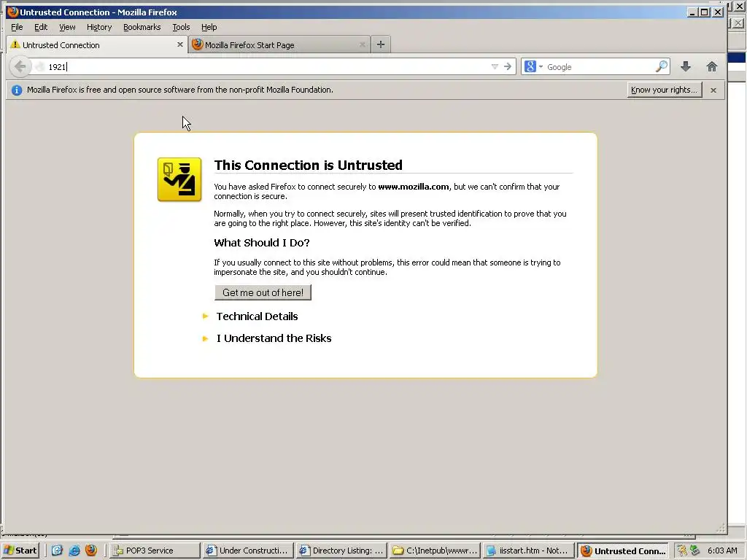The width and height of the screenshot is (747, 560).
Task: Click the Get me out of here button
Action: [x=263, y=292]
